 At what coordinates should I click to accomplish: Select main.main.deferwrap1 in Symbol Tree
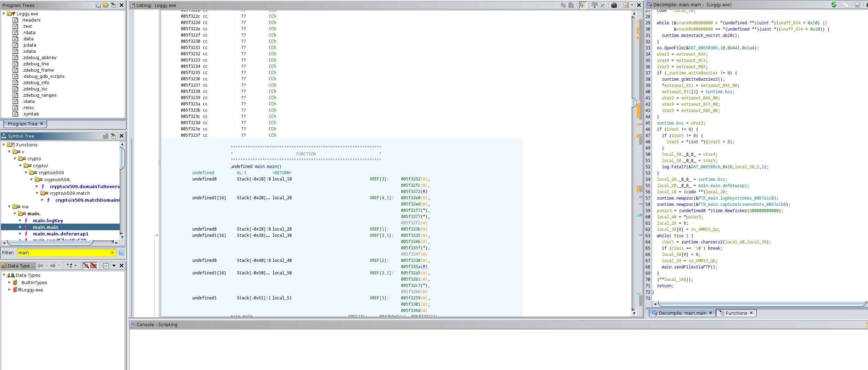click(x=61, y=234)
